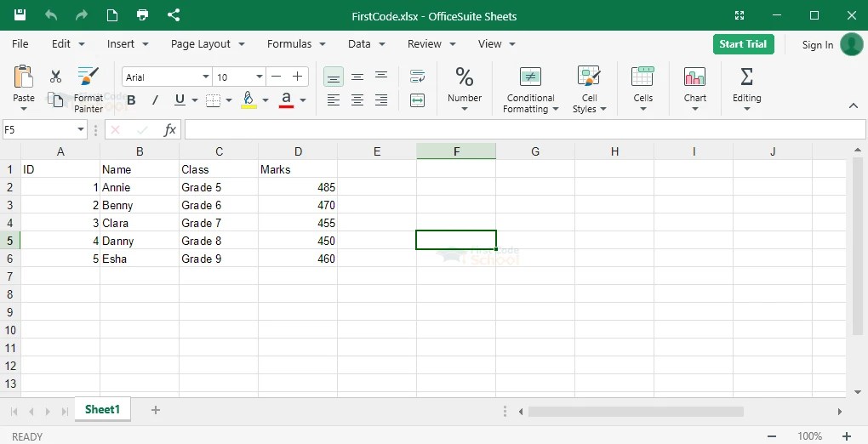Collapse the ribbon with the chevron

pyautogui.click(x=853, y=105)
